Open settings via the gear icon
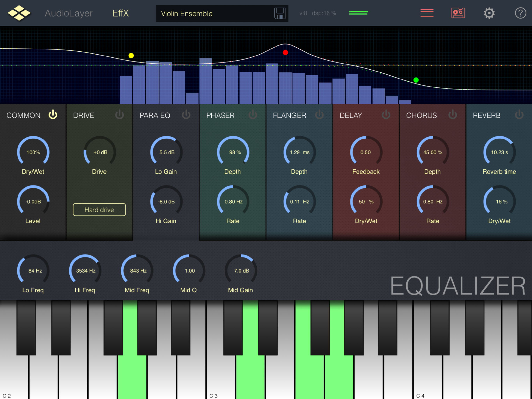Screen dimensions: 532x399 point(489,13)
